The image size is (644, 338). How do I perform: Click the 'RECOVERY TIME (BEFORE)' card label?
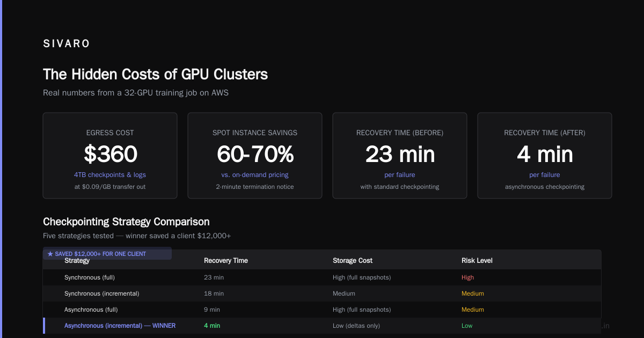[400, 133]
